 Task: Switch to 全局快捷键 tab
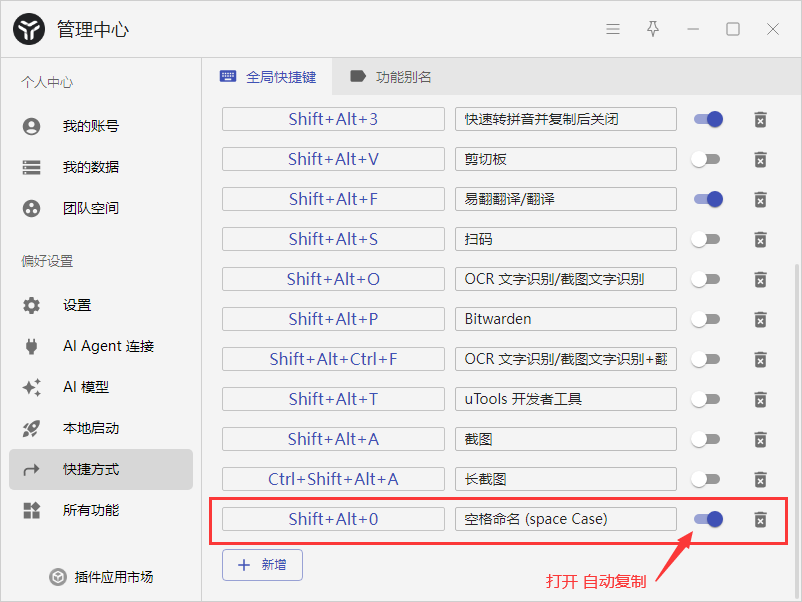pos(268,77)
